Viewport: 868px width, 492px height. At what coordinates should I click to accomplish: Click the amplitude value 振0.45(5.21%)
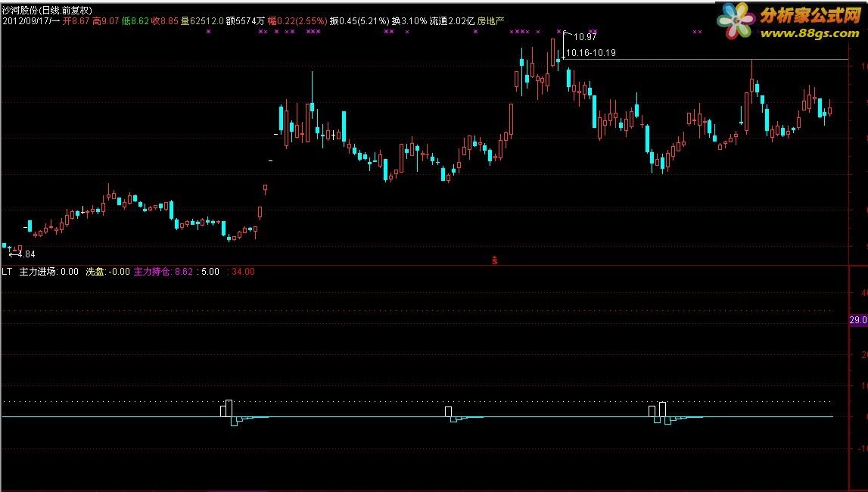coord(359,21)
